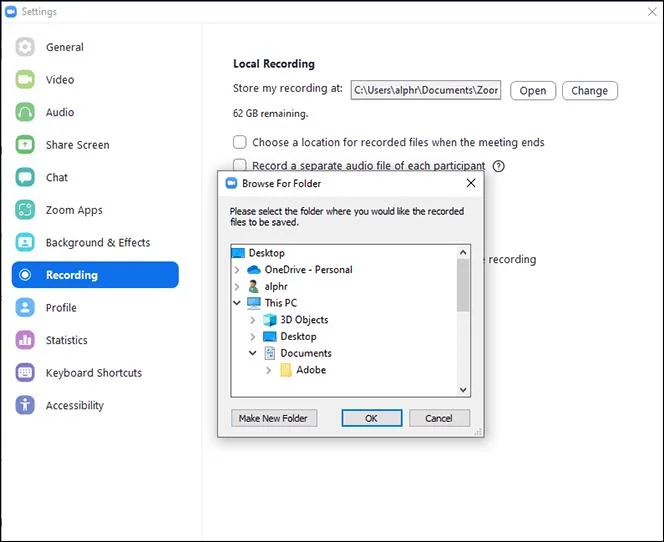Viewport: 664px width, 542px height.
Task: Click the Share Screen icon
Action: [25, 145]
